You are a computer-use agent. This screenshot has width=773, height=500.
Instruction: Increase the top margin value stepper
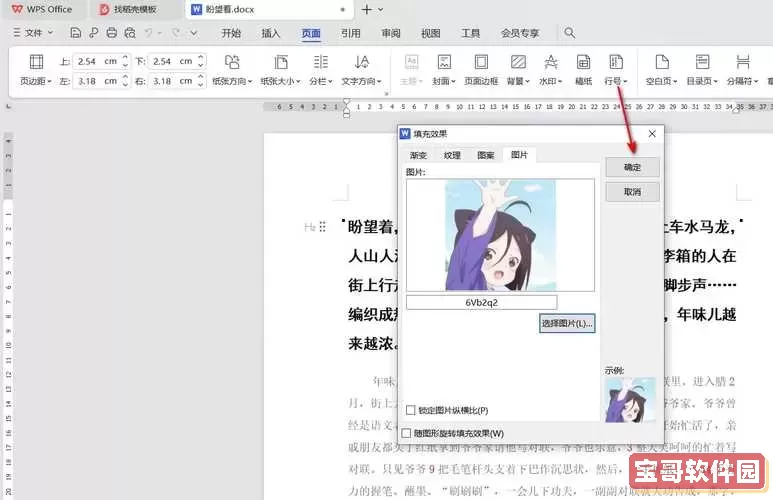tap(125, 57)
